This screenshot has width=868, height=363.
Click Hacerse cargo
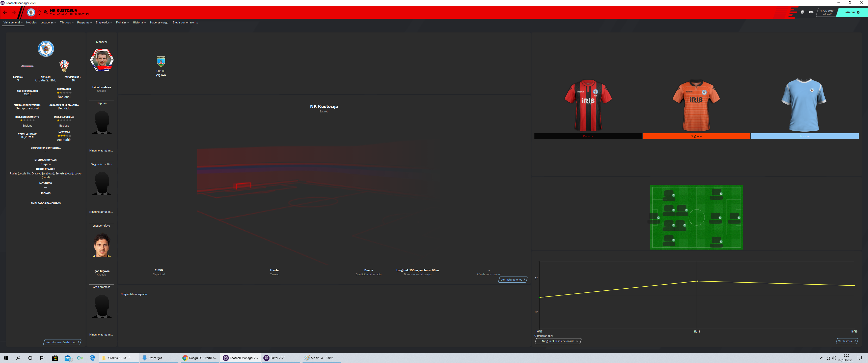pyautogui.click(x=159, y=22)
